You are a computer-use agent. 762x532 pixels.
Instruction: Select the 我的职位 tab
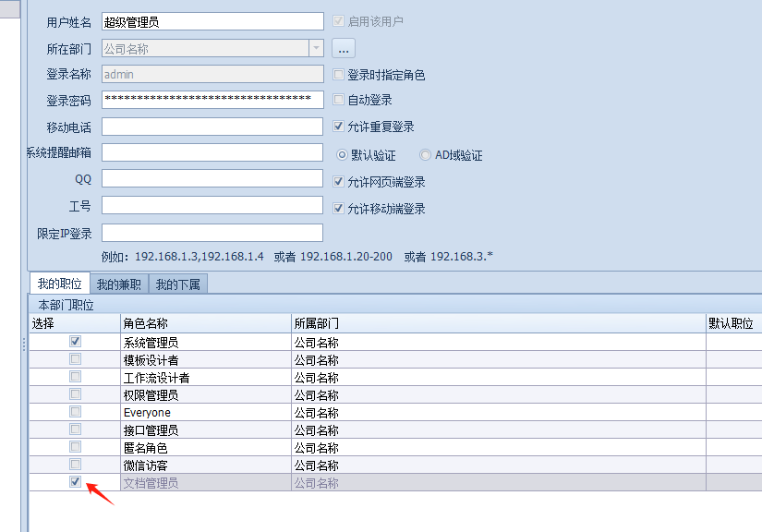pyautogui.click(x=59, y=284)
